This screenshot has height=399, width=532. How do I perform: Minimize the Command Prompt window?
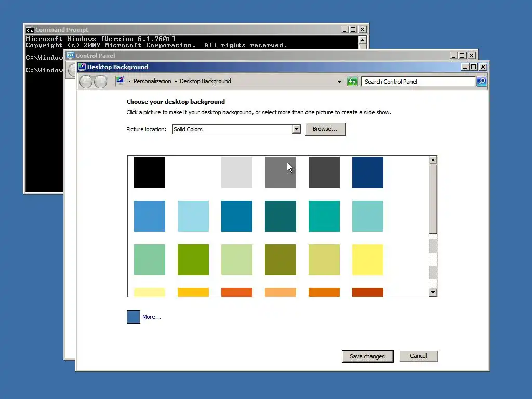point(344,30)
